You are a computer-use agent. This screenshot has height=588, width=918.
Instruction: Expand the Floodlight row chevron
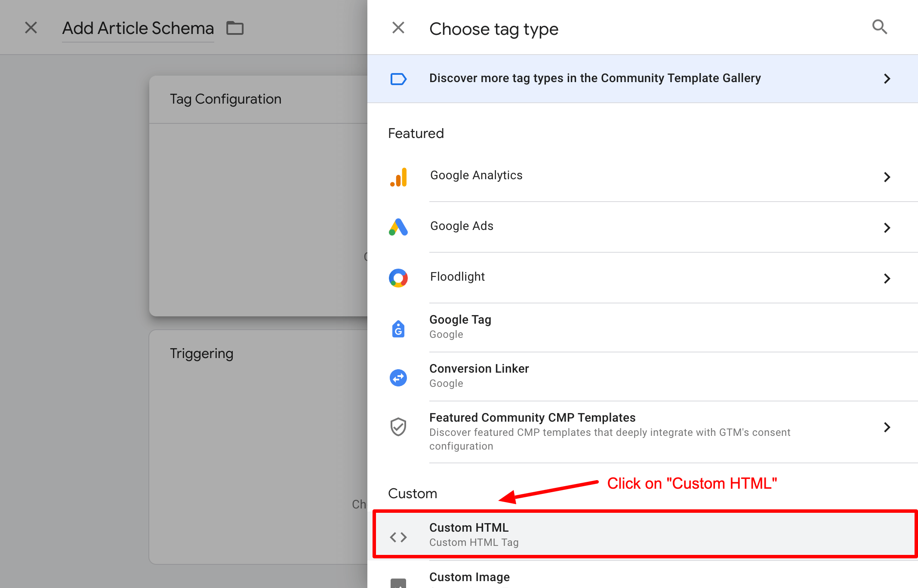pyautogui.click(x=887, y=278)
